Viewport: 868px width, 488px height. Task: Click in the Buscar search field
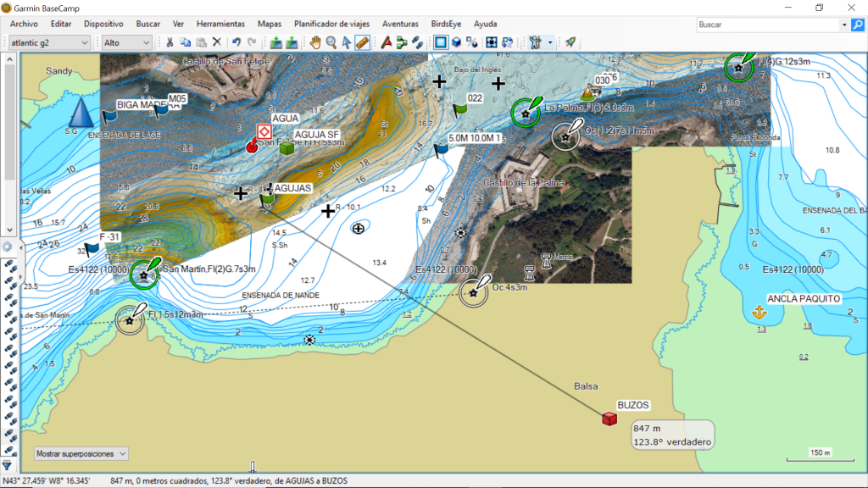tap(767, 25)
